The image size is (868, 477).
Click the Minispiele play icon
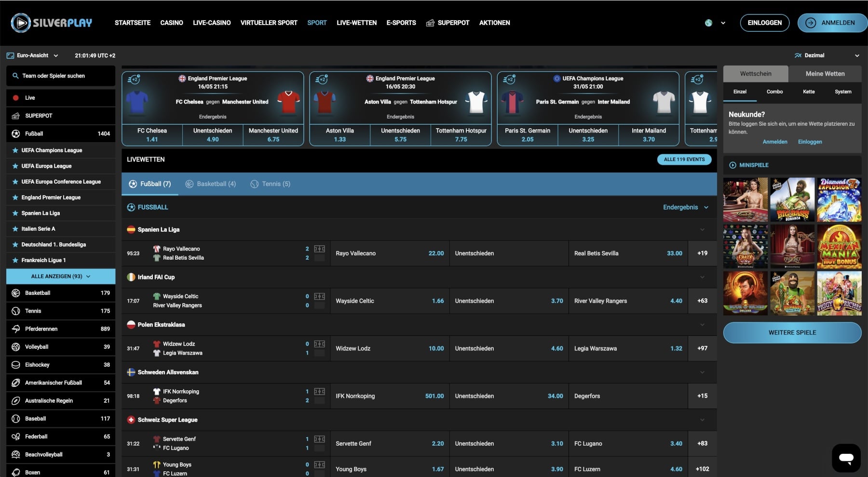733,165
